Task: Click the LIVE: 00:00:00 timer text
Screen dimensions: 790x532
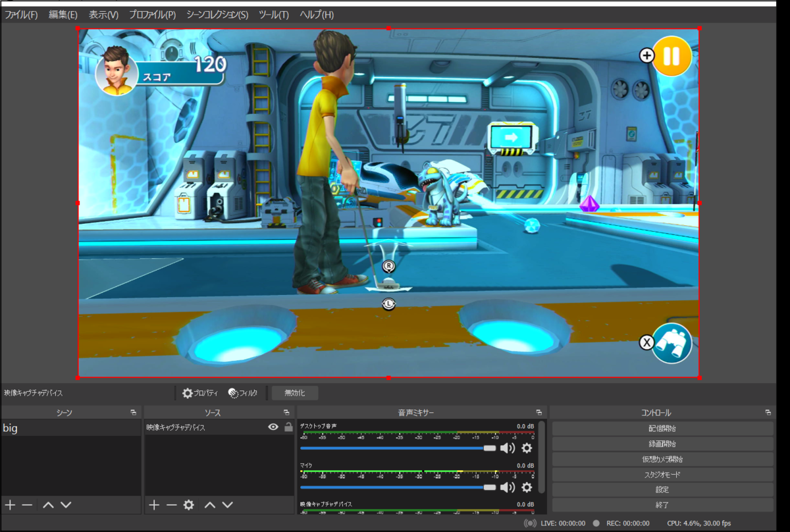Action: coord(562,523)
